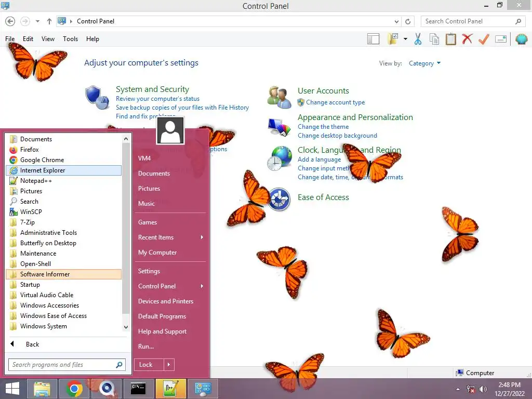The width and height of the screenshot is (532, 399).
Task: Expand the Windows Accessories folder
Action: [x=64, y=305]
